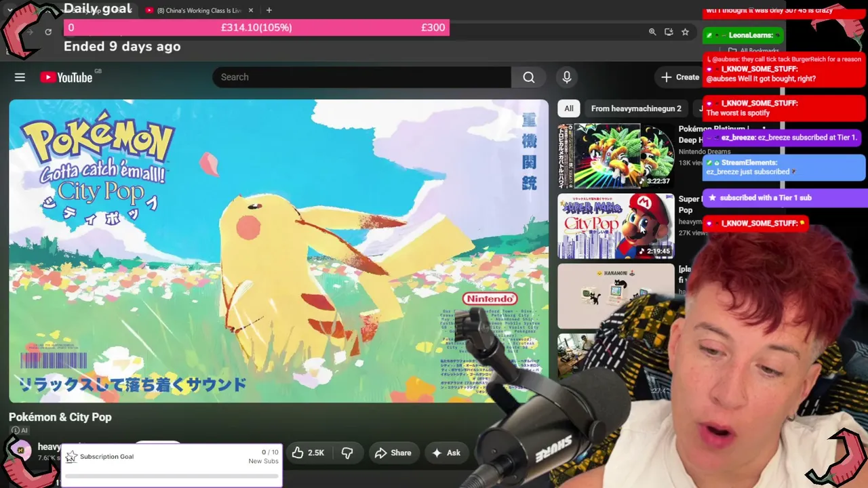The width and height of the screenshot is (868, 488).
Task: Open the browser zoom magnifier icon
Action: pyautogui.click(x=652, y=32)
